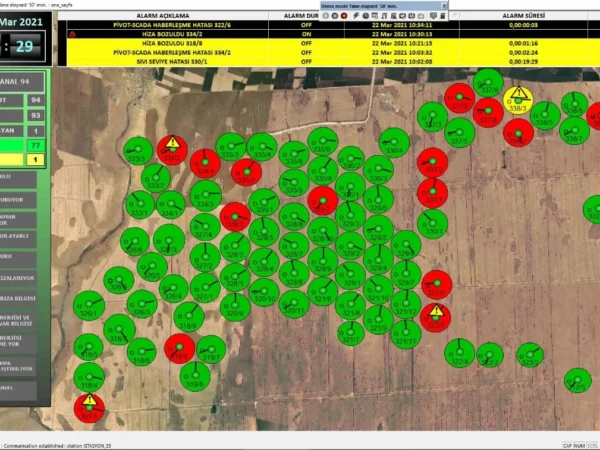Select red warning pivot 334/2 on map
This screenshot has width=600, height=450.
[172, 150]
